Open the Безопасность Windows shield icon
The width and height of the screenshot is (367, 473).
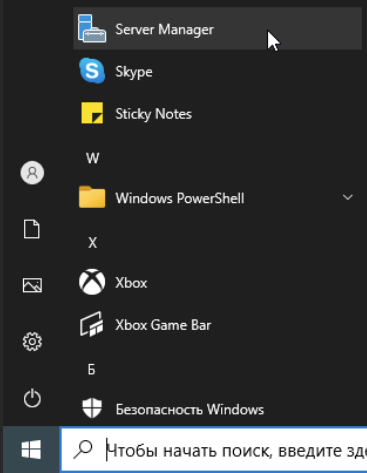(x=92, y=408)
